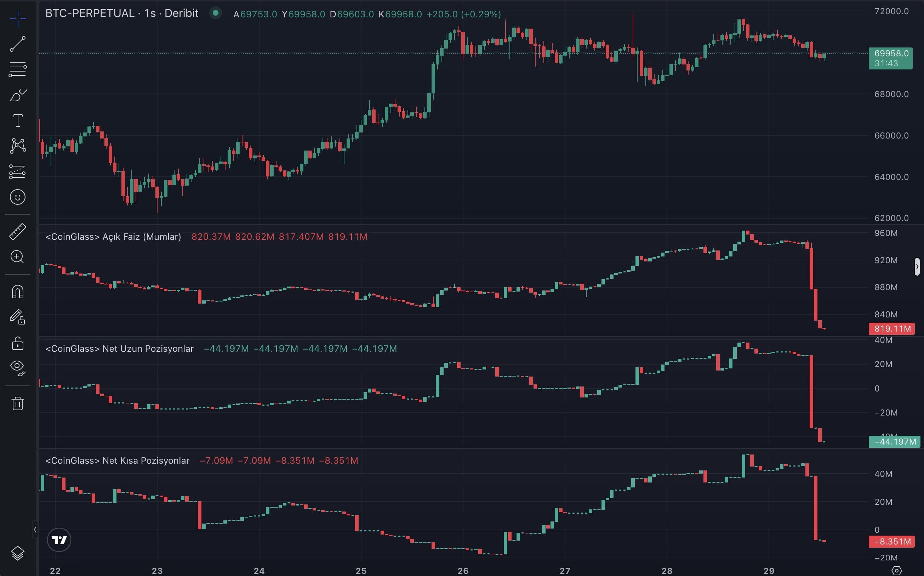Lock all drawing objects
The width and height of the screenshot is (924, 576).
[x=18, y=344]
